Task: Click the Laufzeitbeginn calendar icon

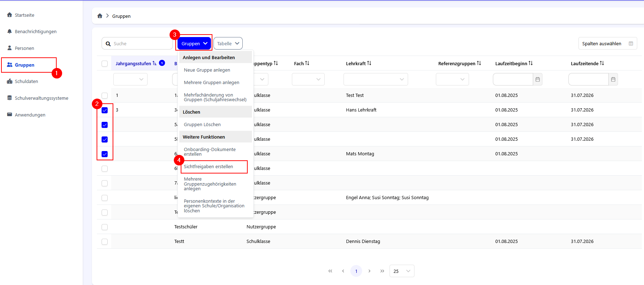Action: pyautogui.click(x=537, y=79)
